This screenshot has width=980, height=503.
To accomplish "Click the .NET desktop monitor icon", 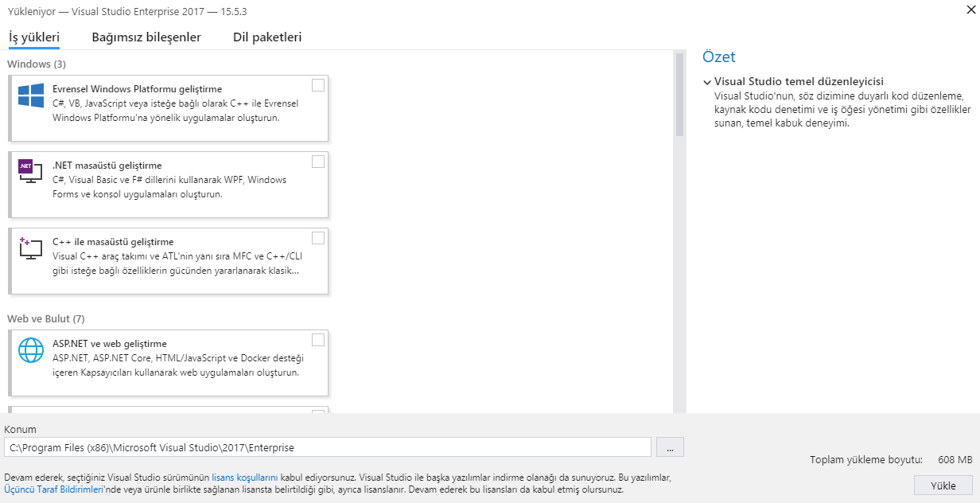I will (x=30, y=171).
